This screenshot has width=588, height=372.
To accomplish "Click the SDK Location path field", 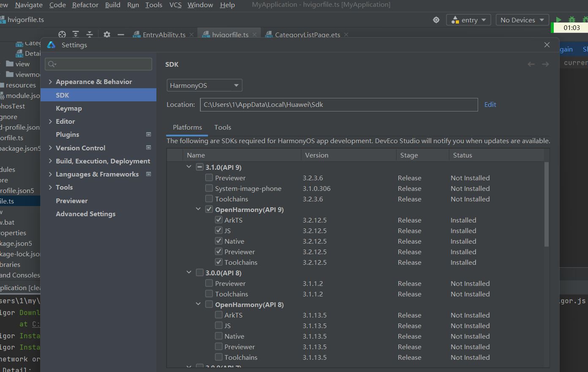I will [339, 105].
